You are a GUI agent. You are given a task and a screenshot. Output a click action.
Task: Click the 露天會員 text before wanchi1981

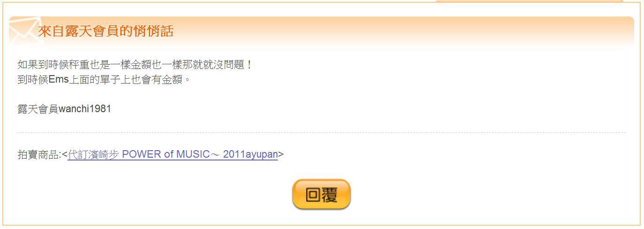pyautogui.click(x=38, y=109)
